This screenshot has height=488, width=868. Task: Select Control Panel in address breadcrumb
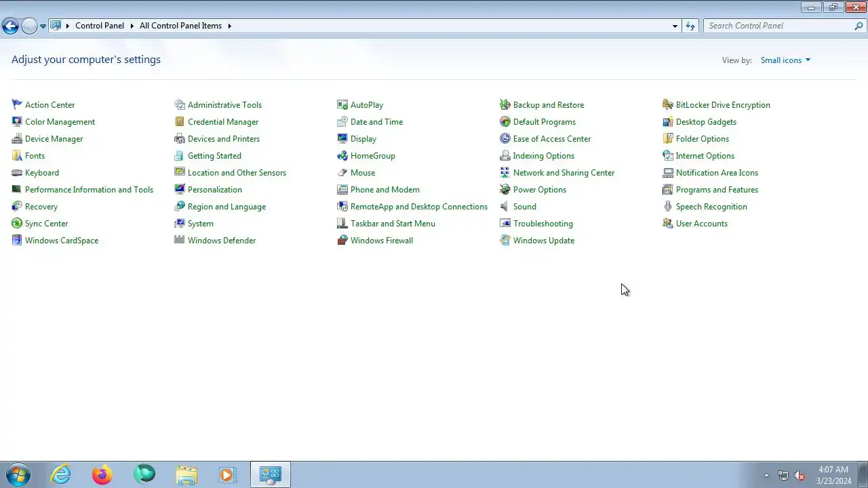(x=100, y=26)
